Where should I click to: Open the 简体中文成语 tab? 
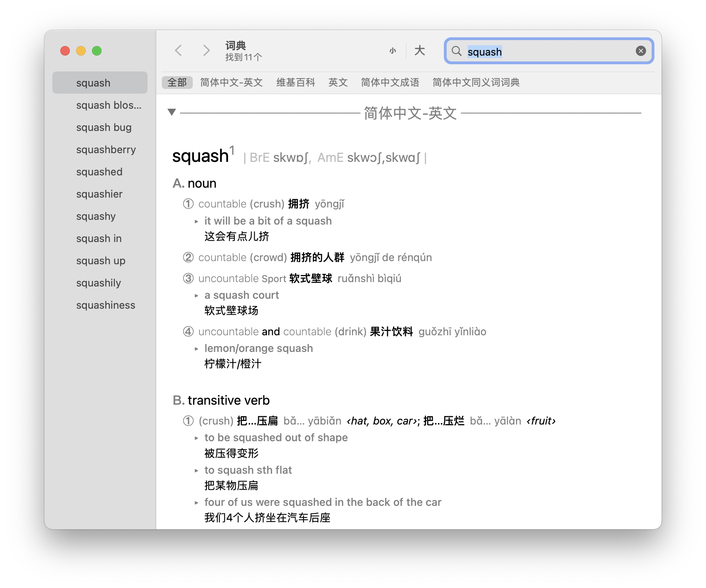[390, 82]
